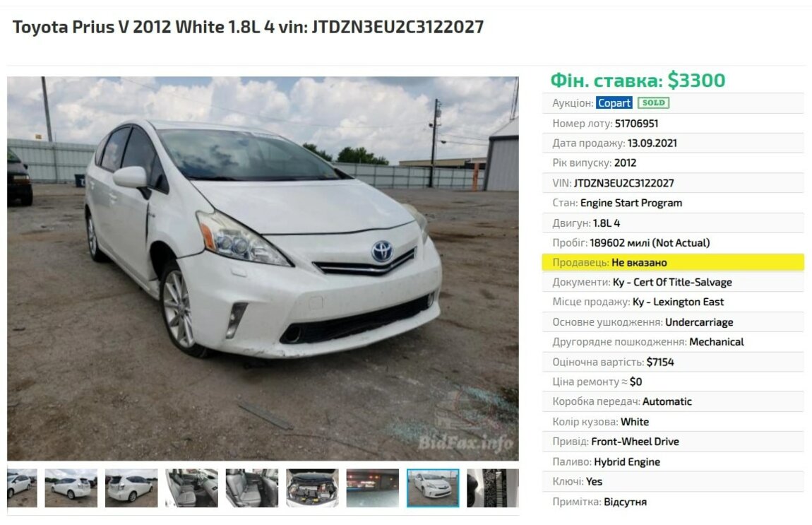This screenshot has width=812, height=525.
Task: Click the estimated value $7154
Action: [660, 362]
